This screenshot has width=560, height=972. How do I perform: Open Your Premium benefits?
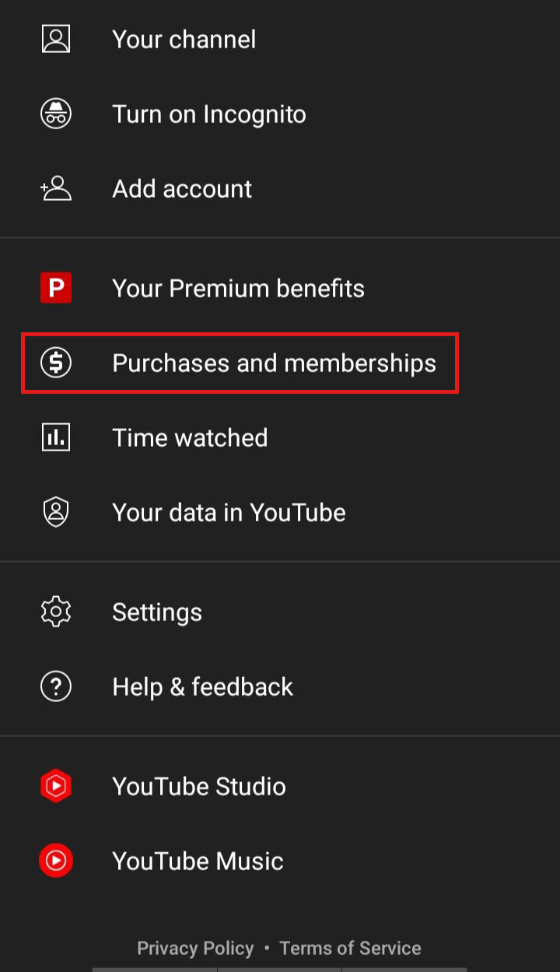280,288
